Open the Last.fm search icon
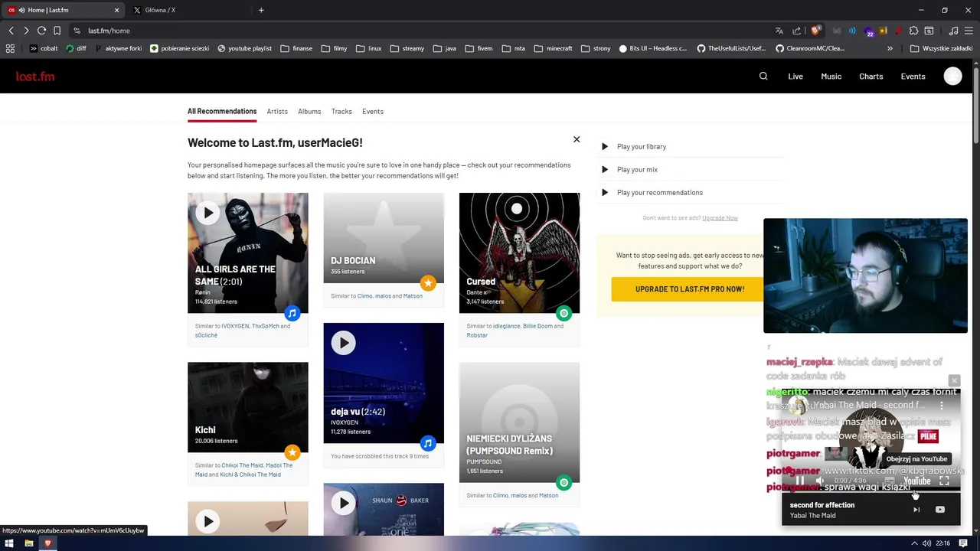 tap(763, 77)
